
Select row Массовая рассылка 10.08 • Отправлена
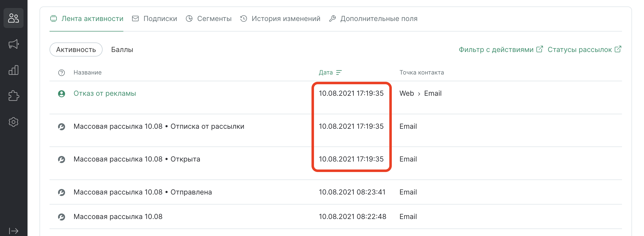click(x=336, y=192)
